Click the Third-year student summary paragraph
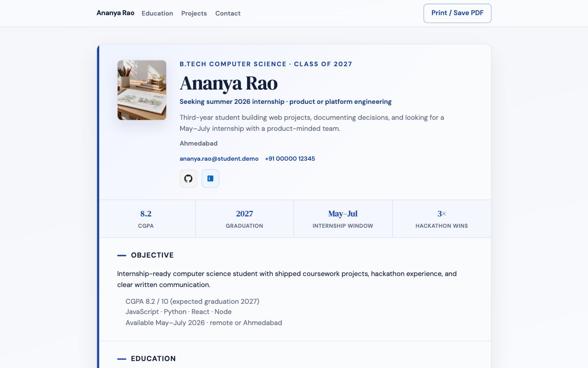Image resolution: width=588 pixels, height=368 pixels. 312,123
